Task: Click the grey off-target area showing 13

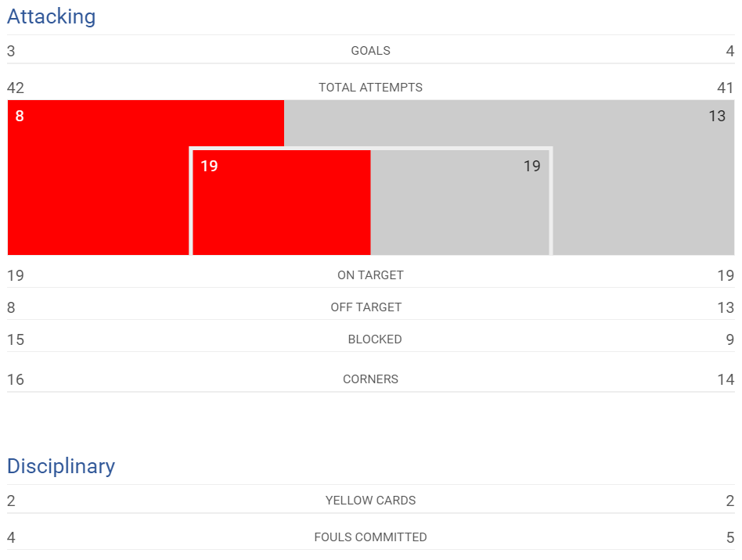Action: click(x=643, y=178)
